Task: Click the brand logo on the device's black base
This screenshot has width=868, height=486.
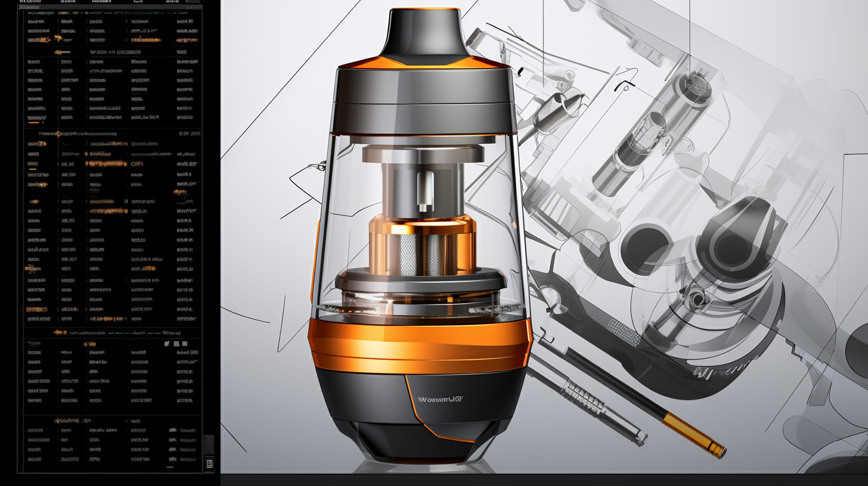Action: (x=440, y=400)
